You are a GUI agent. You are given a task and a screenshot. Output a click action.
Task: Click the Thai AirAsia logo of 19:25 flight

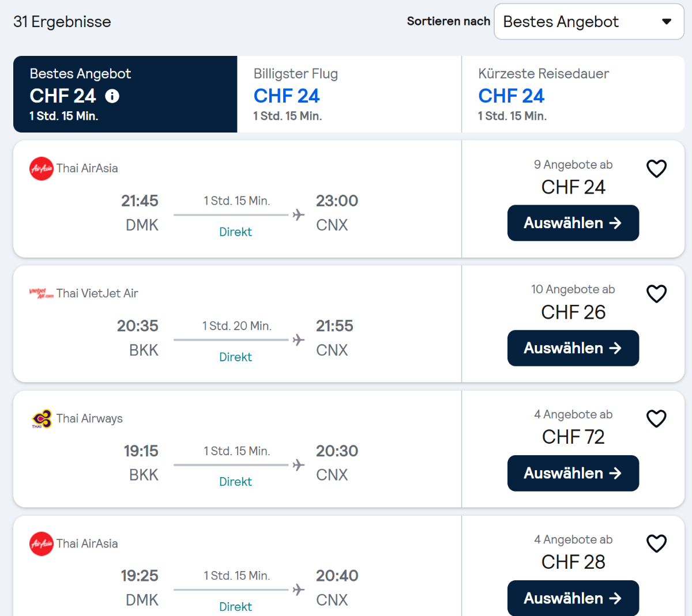pos(42,543)
